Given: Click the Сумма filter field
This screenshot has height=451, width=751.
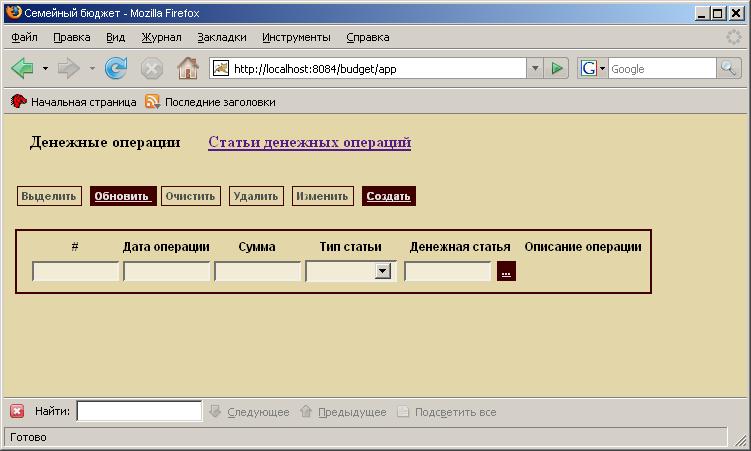Looking at the screenshot, I should 257,271.
